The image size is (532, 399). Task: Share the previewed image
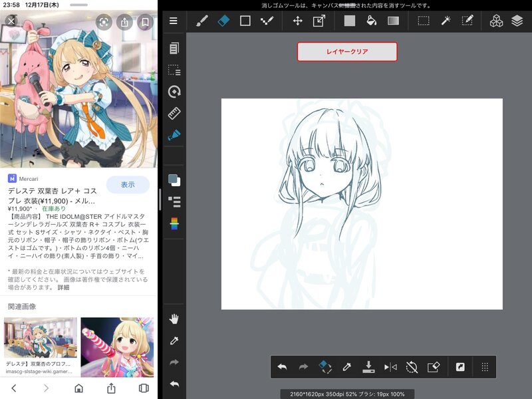pyautogui.click(x=124, y=23)
